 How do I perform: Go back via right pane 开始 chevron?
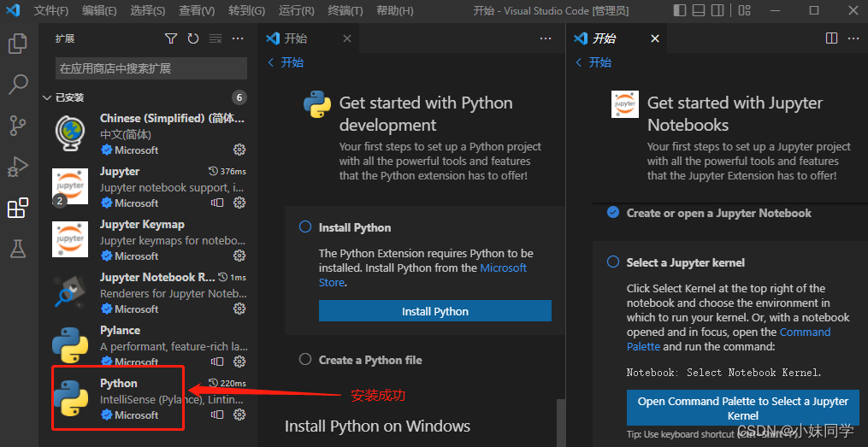pos(578,62)
